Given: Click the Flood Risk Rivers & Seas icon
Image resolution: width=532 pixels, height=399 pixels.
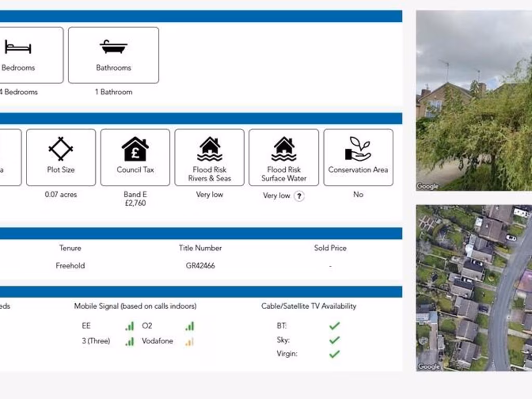Looking at the screenshot, I should tap(209, 149).
